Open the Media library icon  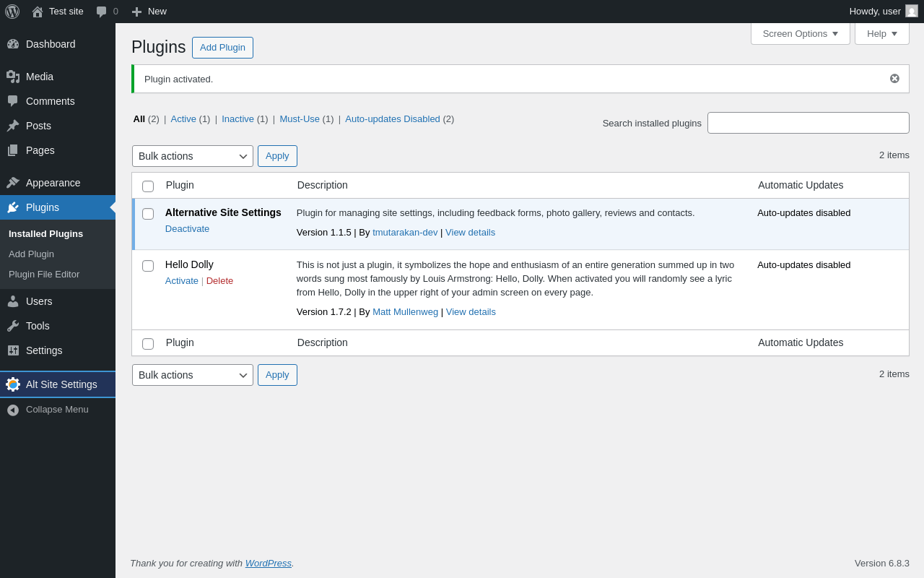pos(13,77)
